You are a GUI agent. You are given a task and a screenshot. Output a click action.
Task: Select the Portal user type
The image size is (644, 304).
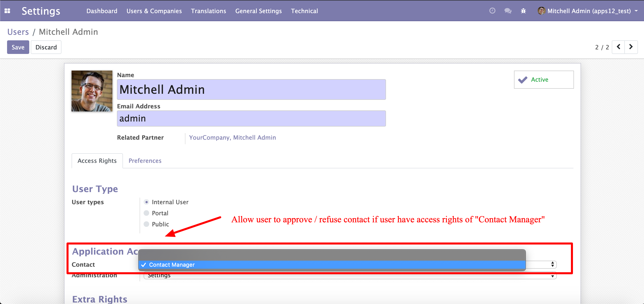tap(146, 213)
